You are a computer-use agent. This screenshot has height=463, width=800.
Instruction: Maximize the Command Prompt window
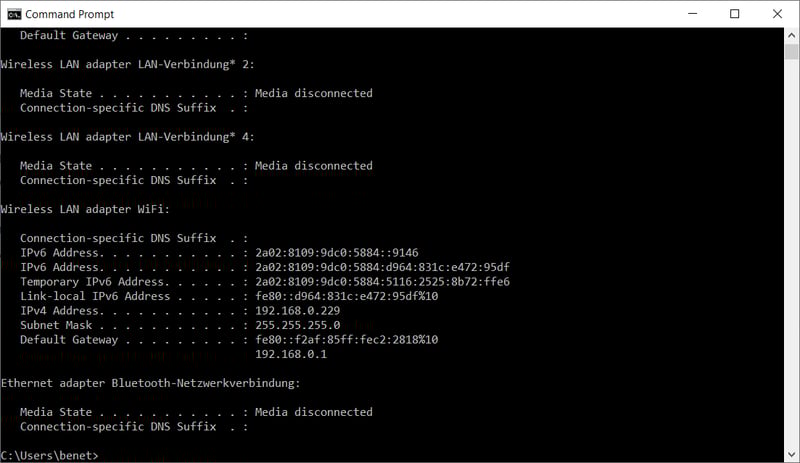pyautogui.click(x=734, y=14)
